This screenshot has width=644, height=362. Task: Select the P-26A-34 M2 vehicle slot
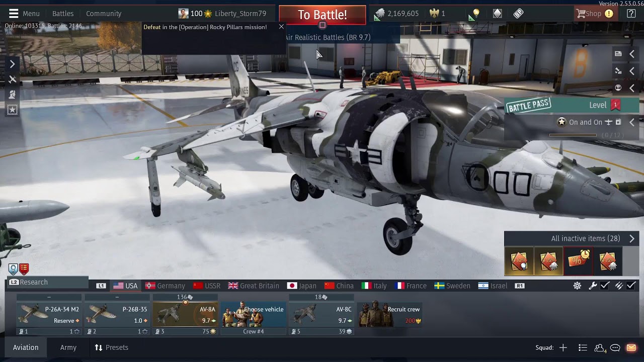49,315
